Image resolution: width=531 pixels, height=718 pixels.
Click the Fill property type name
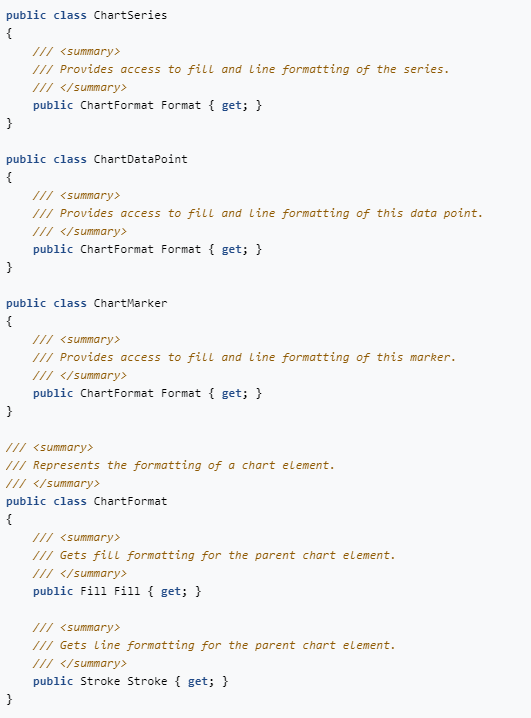tap(93, 591)
